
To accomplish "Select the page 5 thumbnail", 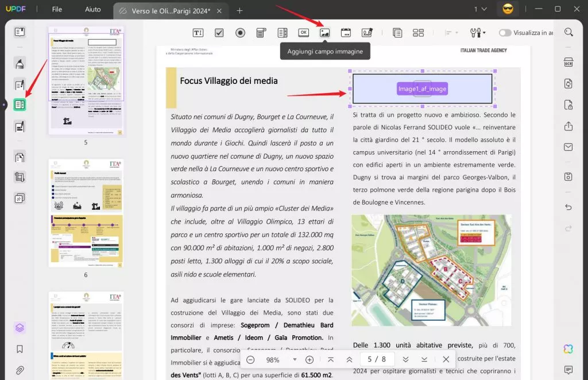I will [86, 80].
